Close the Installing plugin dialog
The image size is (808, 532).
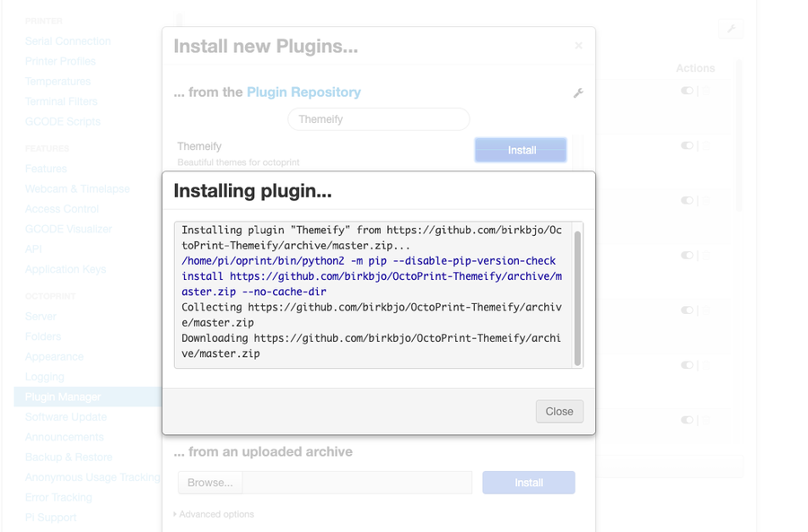click(x=559, y=411)
